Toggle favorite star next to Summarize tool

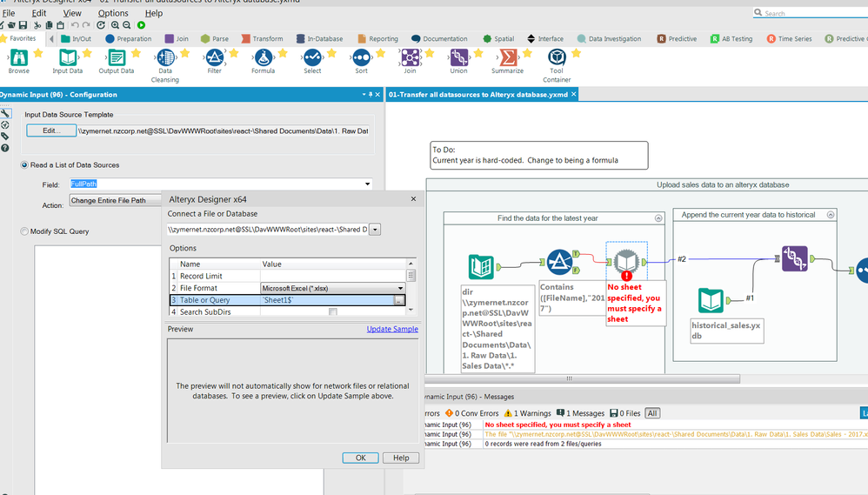[528, 53]
